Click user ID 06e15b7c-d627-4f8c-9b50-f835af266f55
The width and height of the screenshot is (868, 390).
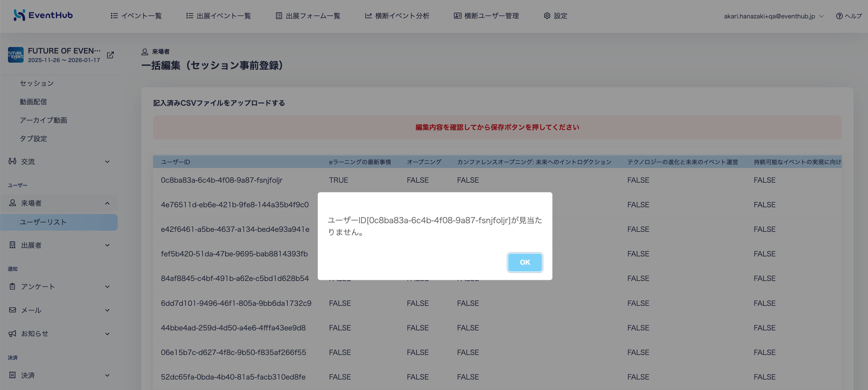pyautogui.click(x=233, y=353)
